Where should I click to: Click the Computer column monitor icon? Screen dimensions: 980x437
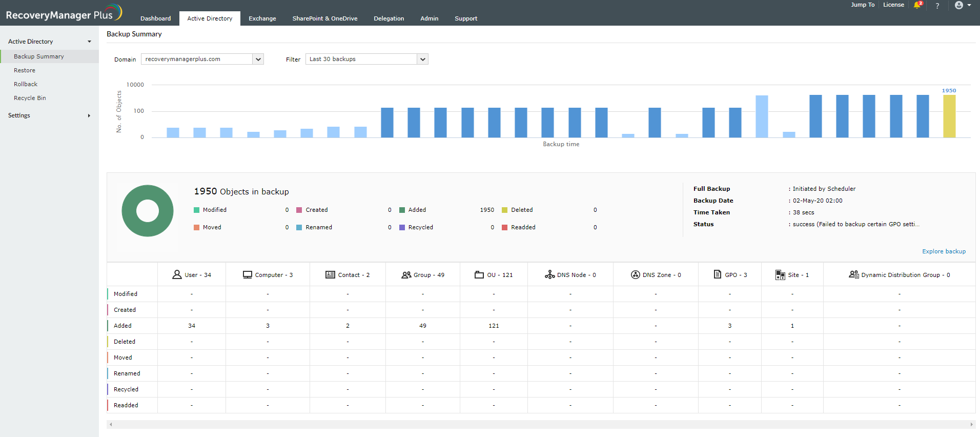point(248,275)
